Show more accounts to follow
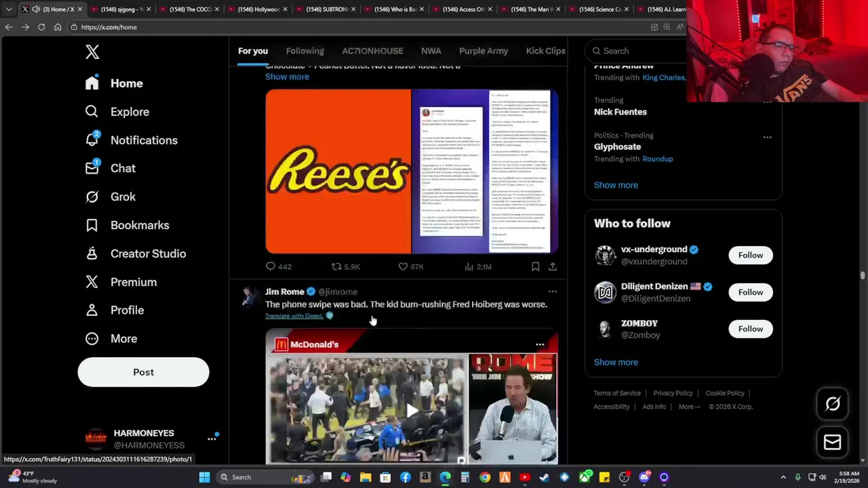 (x=616, y=363)
